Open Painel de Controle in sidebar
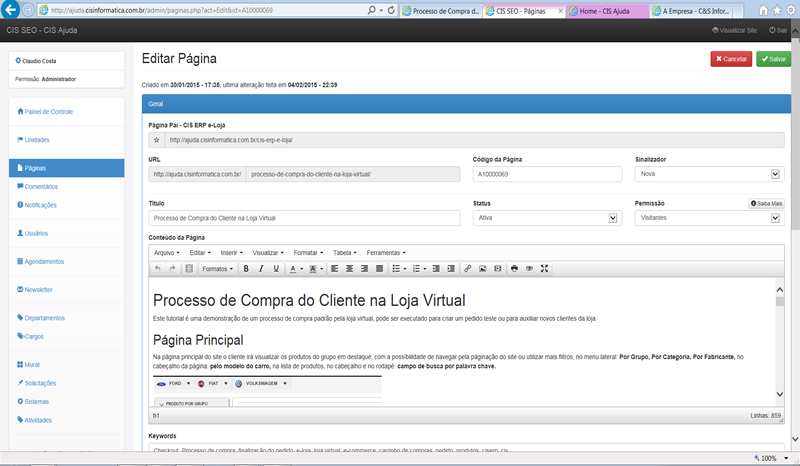 tap(45, 112)
